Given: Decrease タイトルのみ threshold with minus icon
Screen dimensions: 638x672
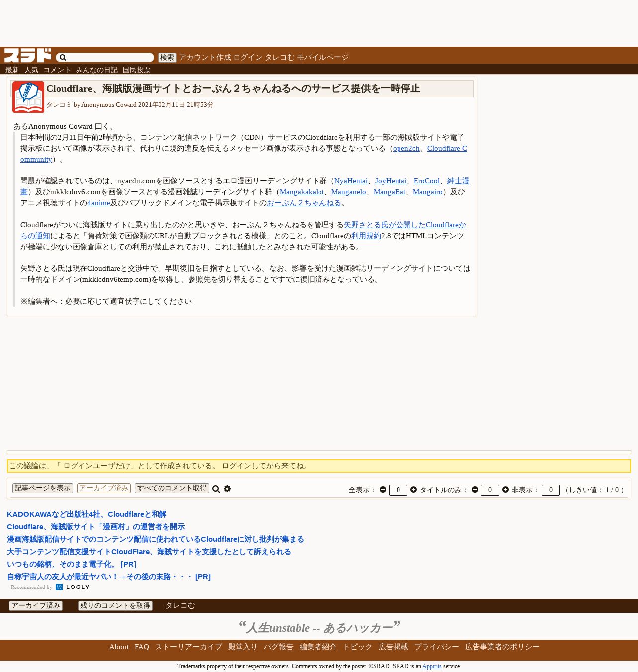Looking at the screenshot, I should [475, 490].
